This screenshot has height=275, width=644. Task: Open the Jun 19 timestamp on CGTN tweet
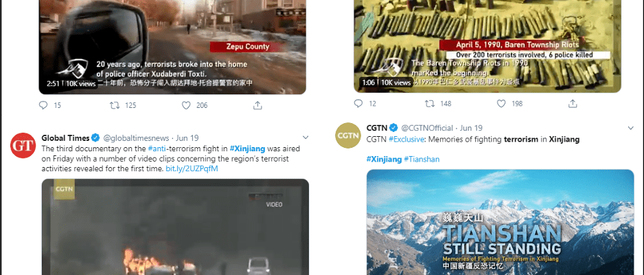[x=471, y=128]
